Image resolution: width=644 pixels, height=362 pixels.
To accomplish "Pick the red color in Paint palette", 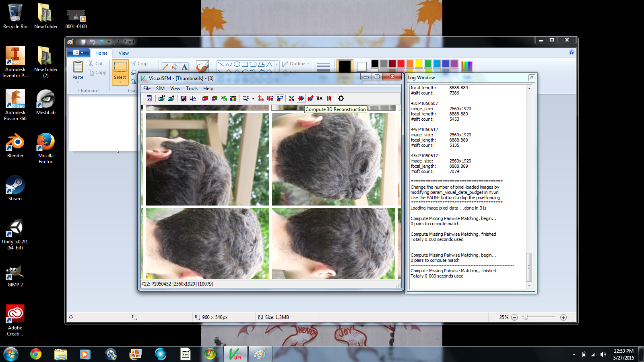I will (x=401, y=64).
